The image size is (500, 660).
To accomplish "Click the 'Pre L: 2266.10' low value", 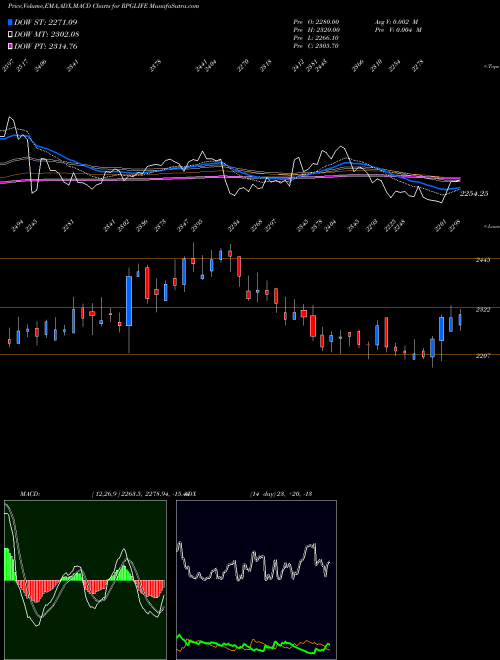I will (316, 38).
